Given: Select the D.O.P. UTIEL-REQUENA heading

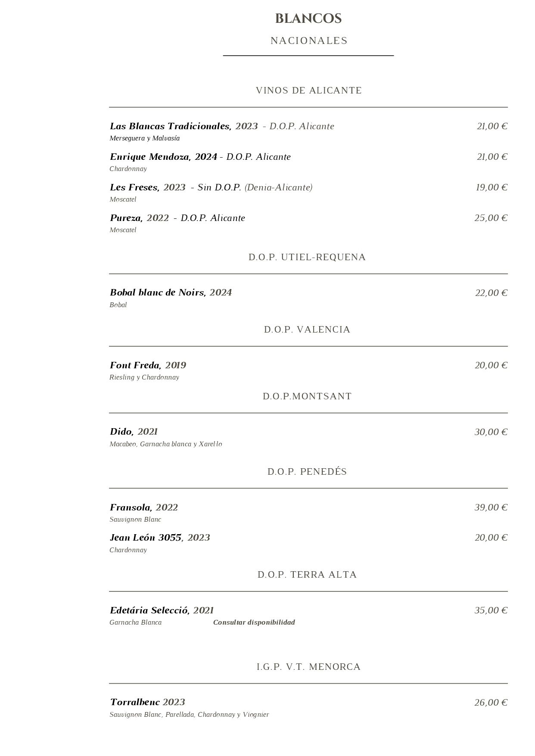Looking at the screenshot, I should (307, 257).
